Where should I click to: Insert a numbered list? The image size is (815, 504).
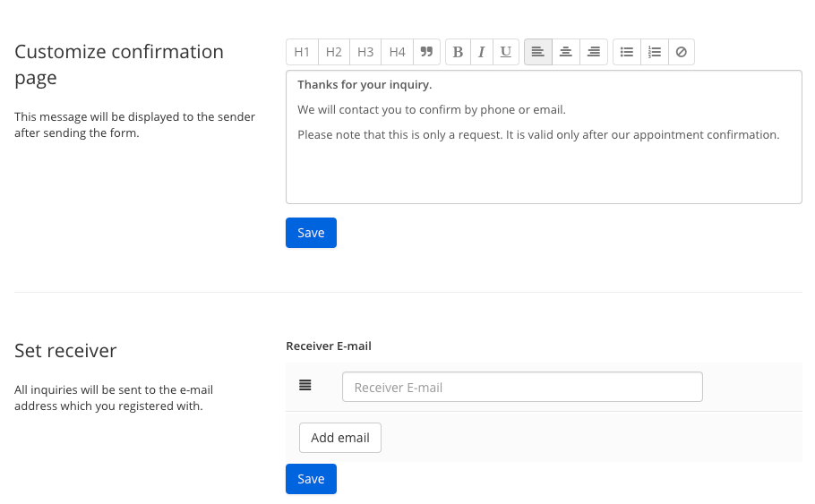[655, 52]
